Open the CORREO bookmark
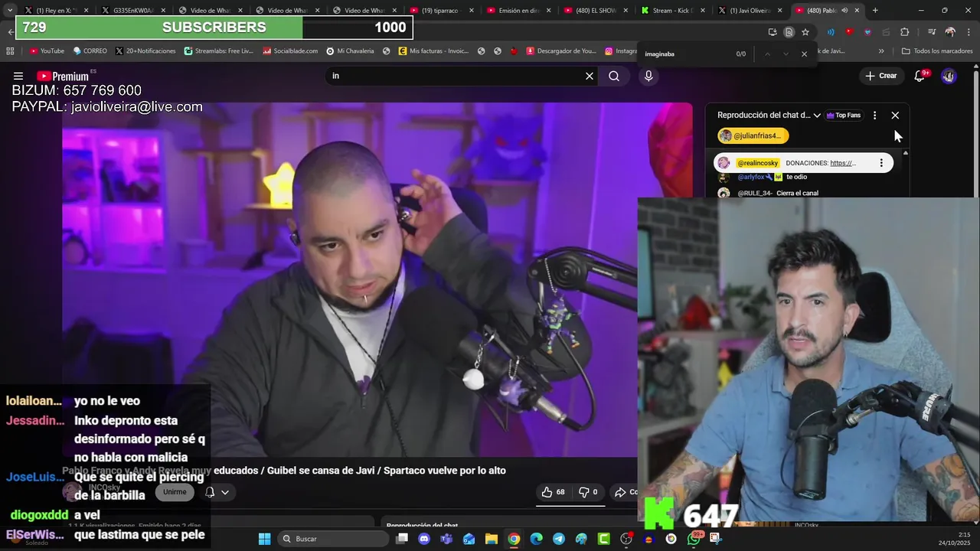The image size is (980, 551). coord(90,51)
